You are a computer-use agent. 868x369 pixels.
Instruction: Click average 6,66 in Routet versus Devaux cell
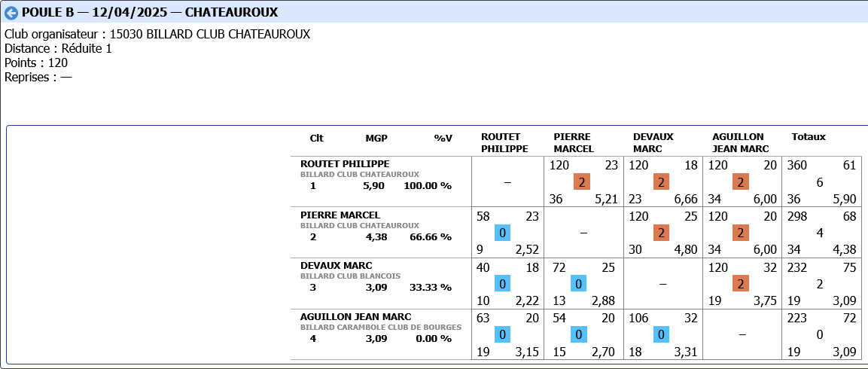[x=686, y=199]
